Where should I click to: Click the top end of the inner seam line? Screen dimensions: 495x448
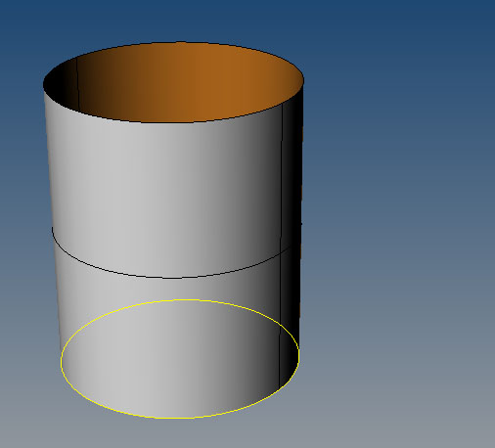click(76, 59)
